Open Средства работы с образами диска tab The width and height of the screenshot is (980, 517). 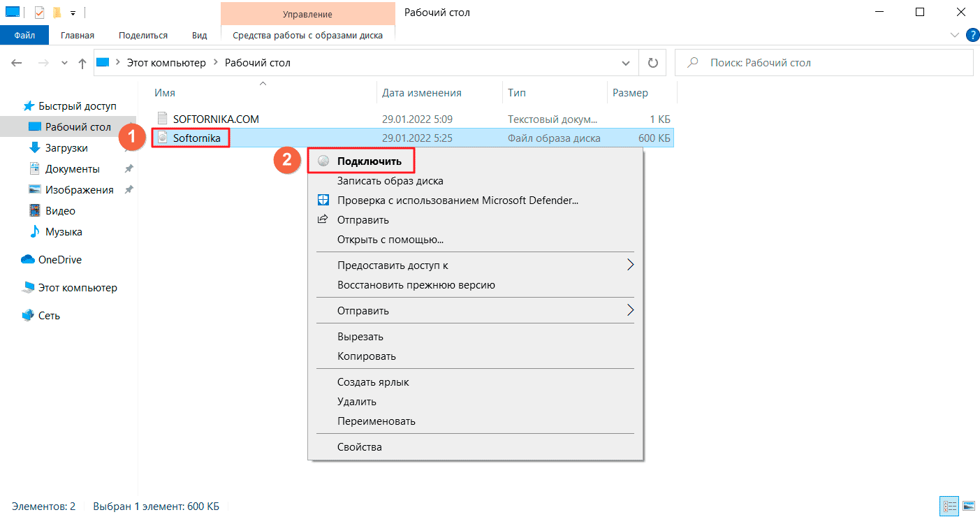tap(307, 35)
